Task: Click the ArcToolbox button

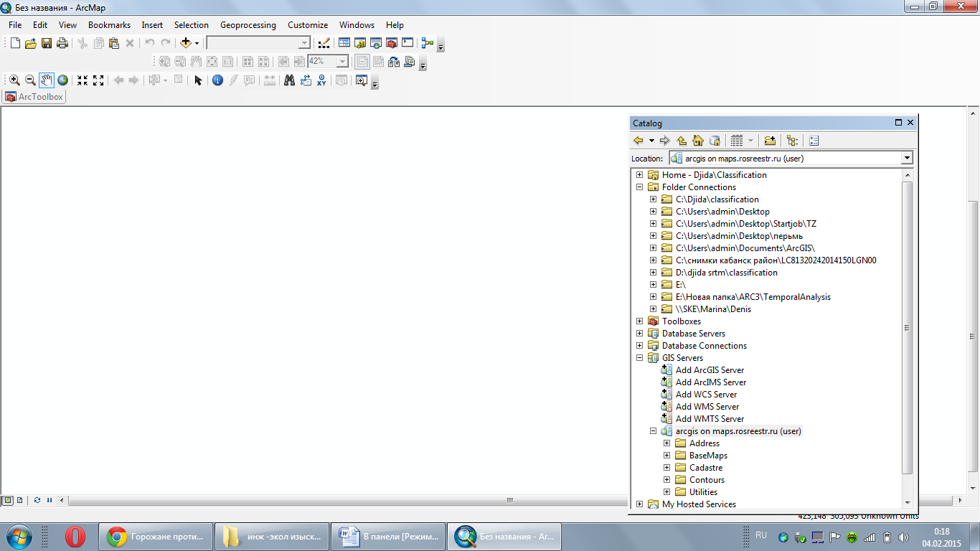Action: coord(34,97)
